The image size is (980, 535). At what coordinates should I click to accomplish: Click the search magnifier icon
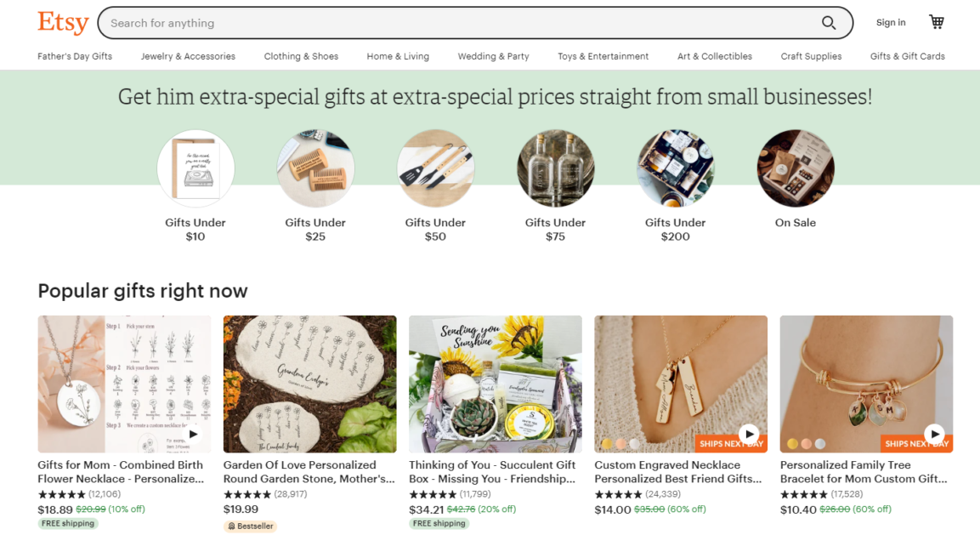[828, 23]
